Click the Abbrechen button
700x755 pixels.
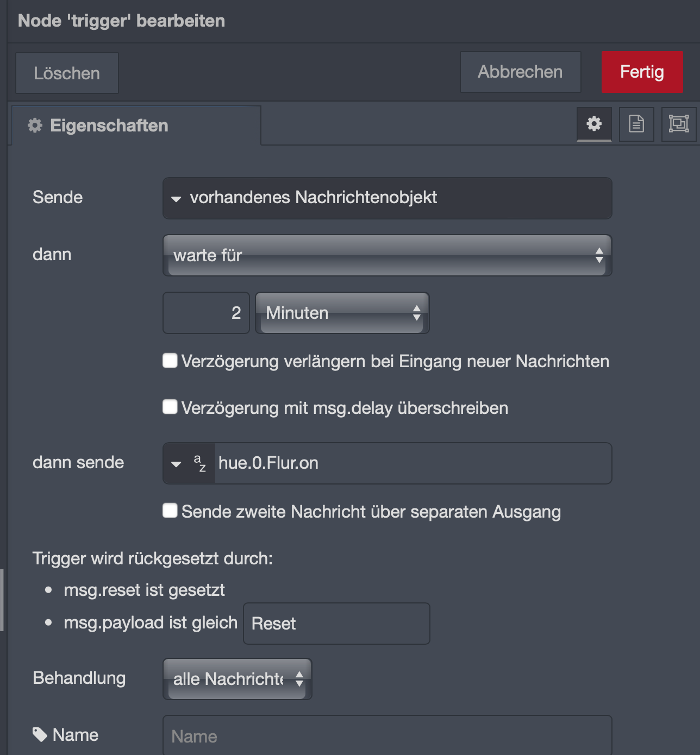click(521, 72)
